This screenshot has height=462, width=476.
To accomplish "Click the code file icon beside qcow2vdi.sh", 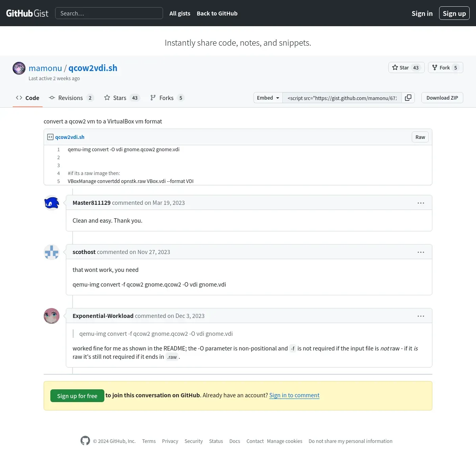I will [x=50, y=137].
